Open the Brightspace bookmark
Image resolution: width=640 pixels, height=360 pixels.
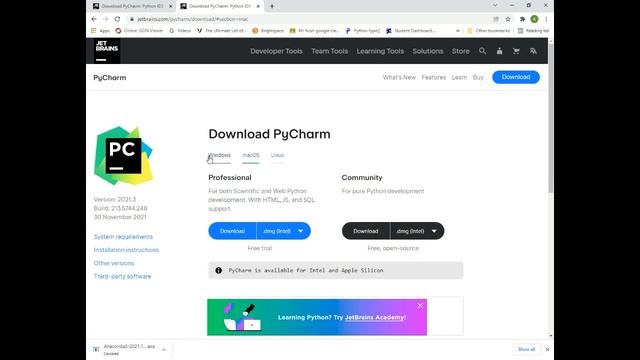coord(268,31)
